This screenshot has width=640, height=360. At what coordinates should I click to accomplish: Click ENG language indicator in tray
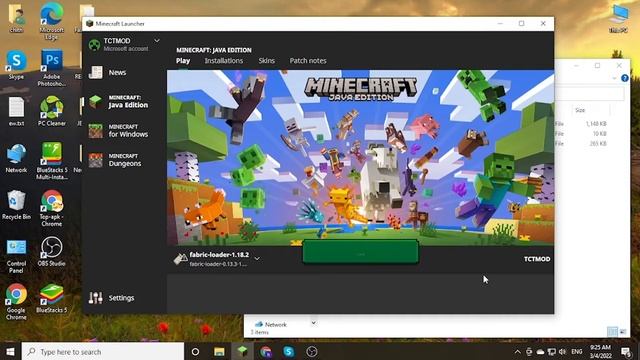pyautogui.click(x=577, y=351)
